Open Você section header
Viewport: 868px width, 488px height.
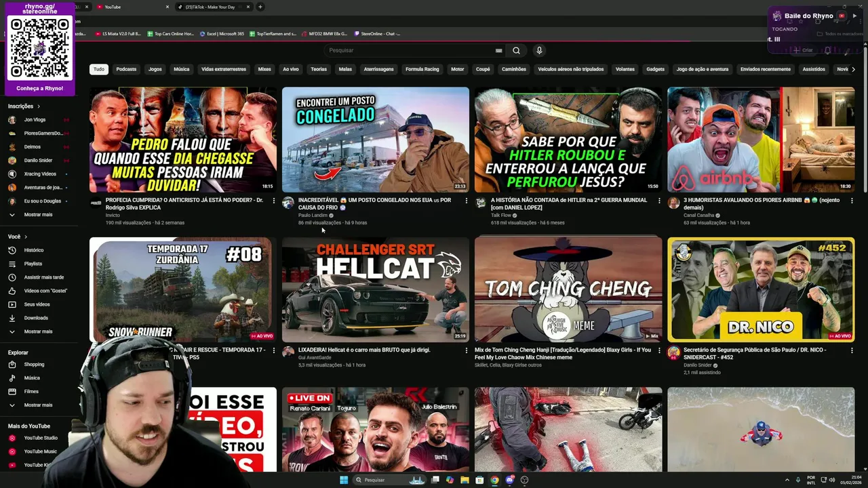tap(18, 237)
